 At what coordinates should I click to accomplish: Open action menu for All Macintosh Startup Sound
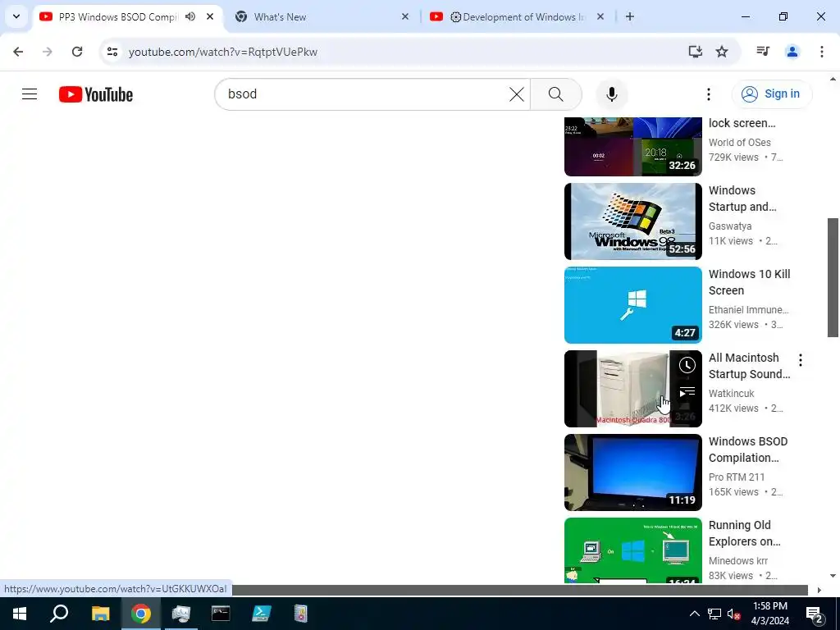(801, 360)
